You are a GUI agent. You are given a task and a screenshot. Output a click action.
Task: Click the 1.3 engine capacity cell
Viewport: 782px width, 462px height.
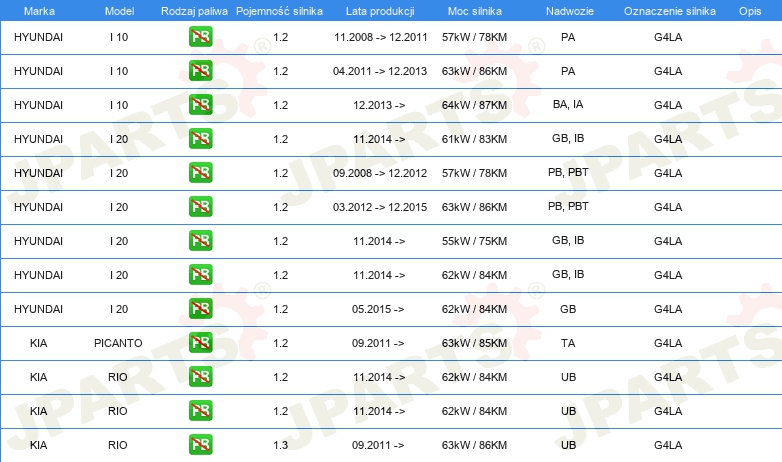(280, 445)
